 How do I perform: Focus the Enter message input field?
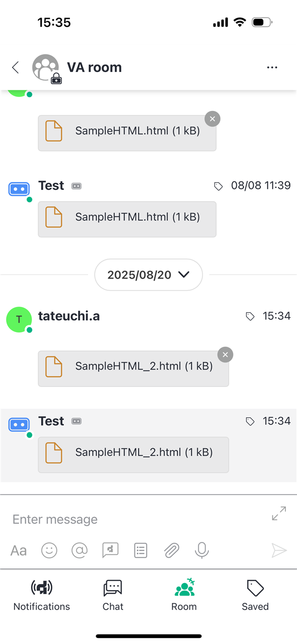click(x=136, y=519)
